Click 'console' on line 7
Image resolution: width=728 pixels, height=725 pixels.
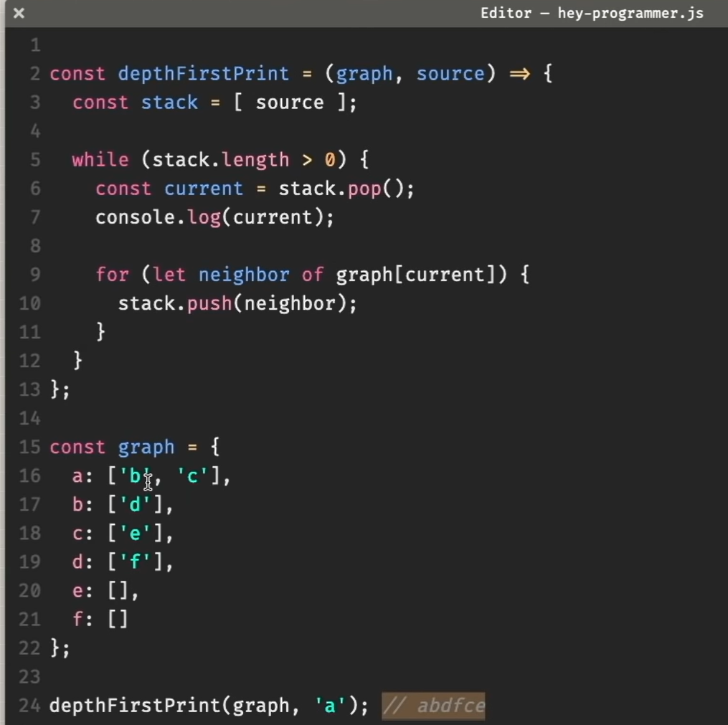pyautogui.click(x=135, y=217)
